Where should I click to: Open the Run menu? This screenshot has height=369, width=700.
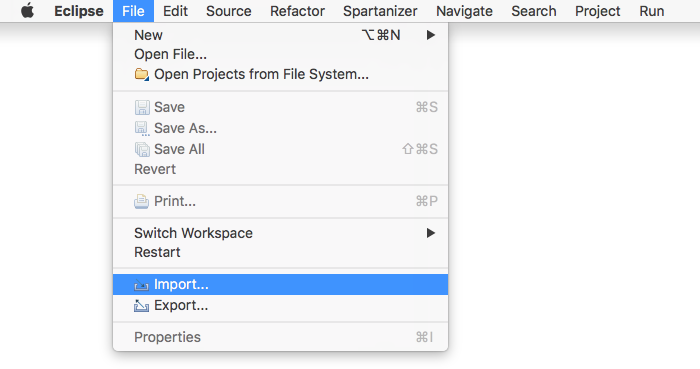[x=651, y=11]
